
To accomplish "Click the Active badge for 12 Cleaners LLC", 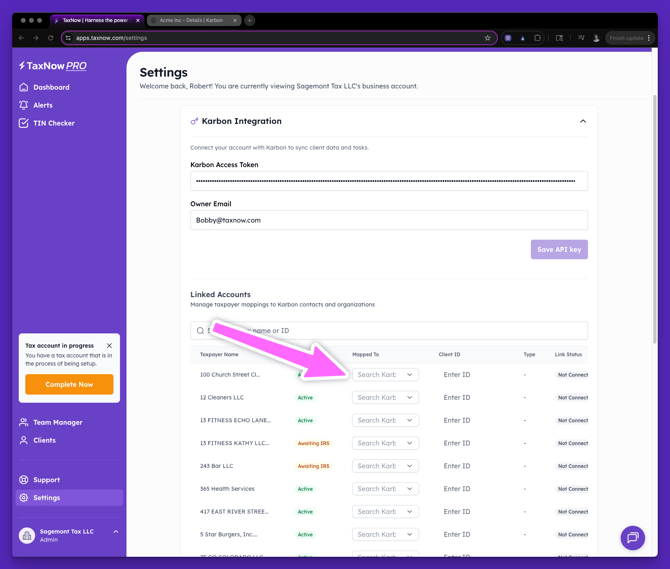I will pos(305,398).
